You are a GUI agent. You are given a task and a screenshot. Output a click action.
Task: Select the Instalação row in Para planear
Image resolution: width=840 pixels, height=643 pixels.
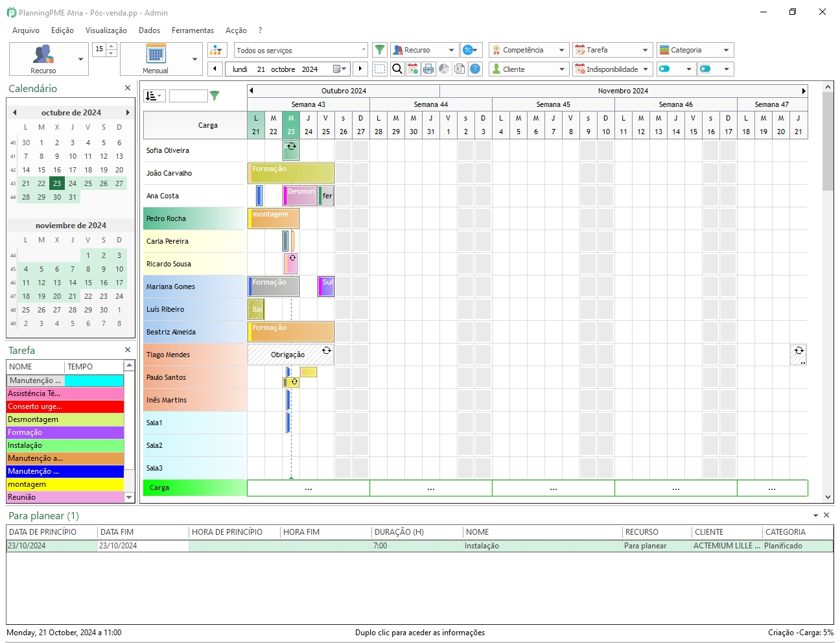(x=419, y=546)
